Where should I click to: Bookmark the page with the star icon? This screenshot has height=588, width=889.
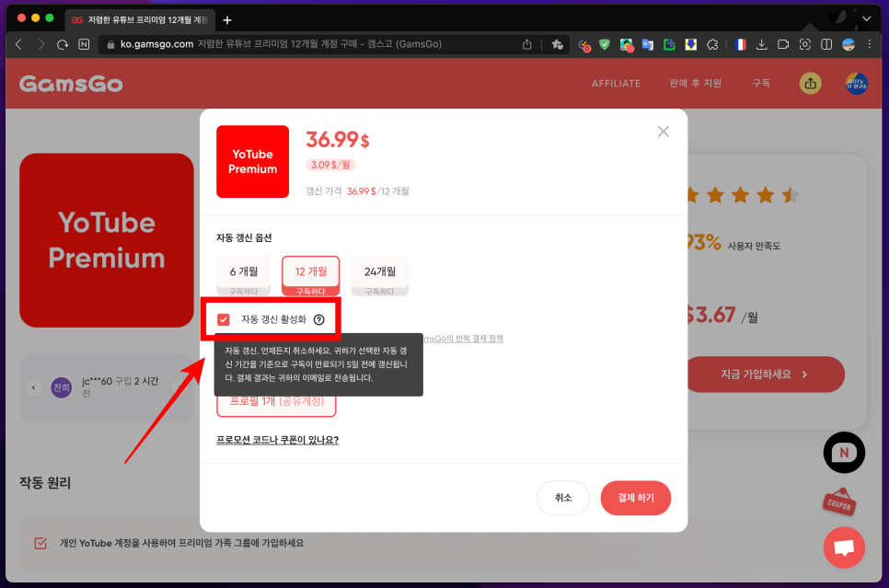coord(558,44)
